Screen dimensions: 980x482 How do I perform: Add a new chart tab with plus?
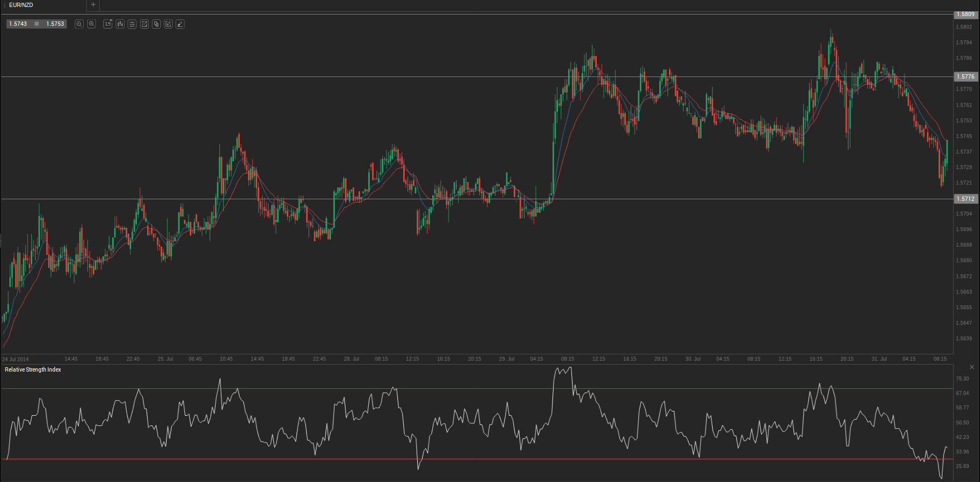(x=93, y=5)
